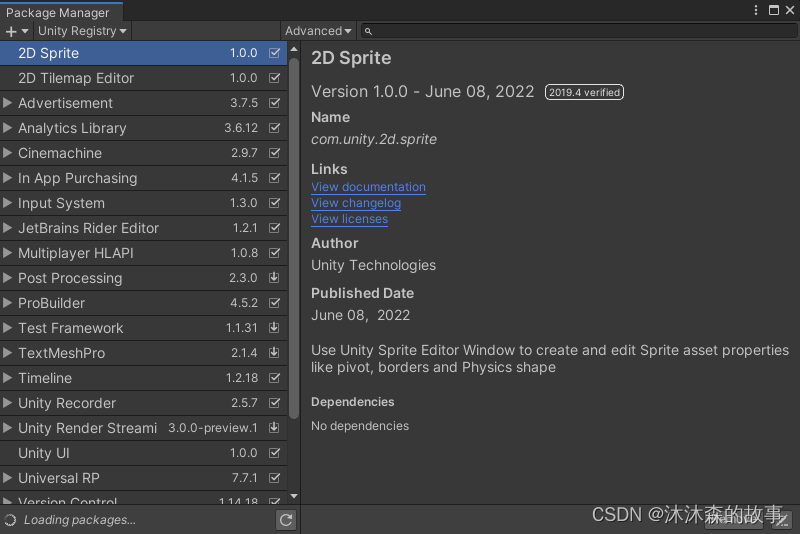Click installed checkmark for Unity Recorder
The width and height of the screenshot is (800, 534).
coord(274,403)
